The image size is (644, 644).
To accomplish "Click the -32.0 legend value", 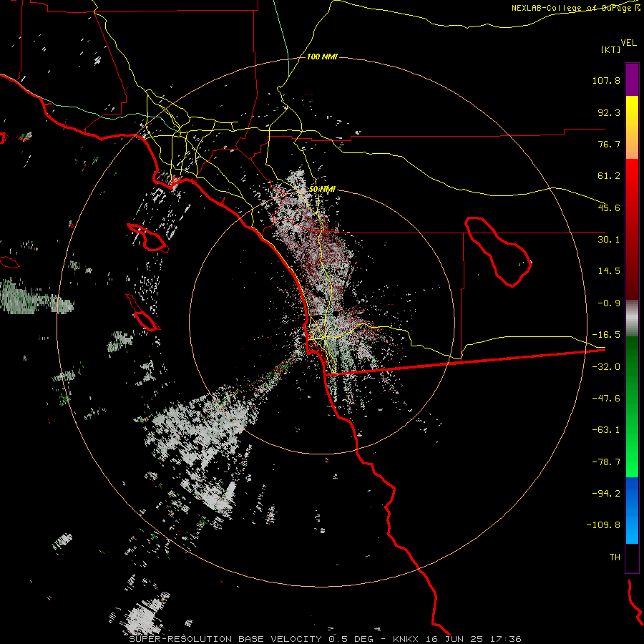I will pyautogui.click(x=606, y=367).
